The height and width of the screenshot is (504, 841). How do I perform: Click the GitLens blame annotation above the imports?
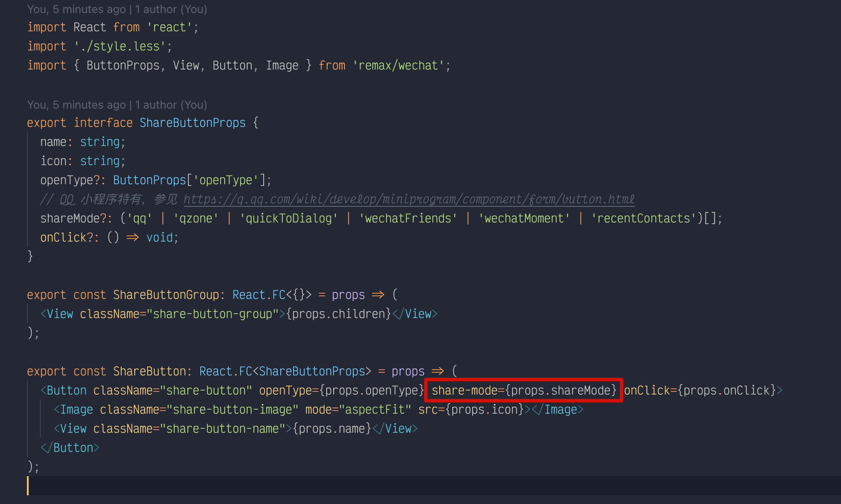coord(116,9)
